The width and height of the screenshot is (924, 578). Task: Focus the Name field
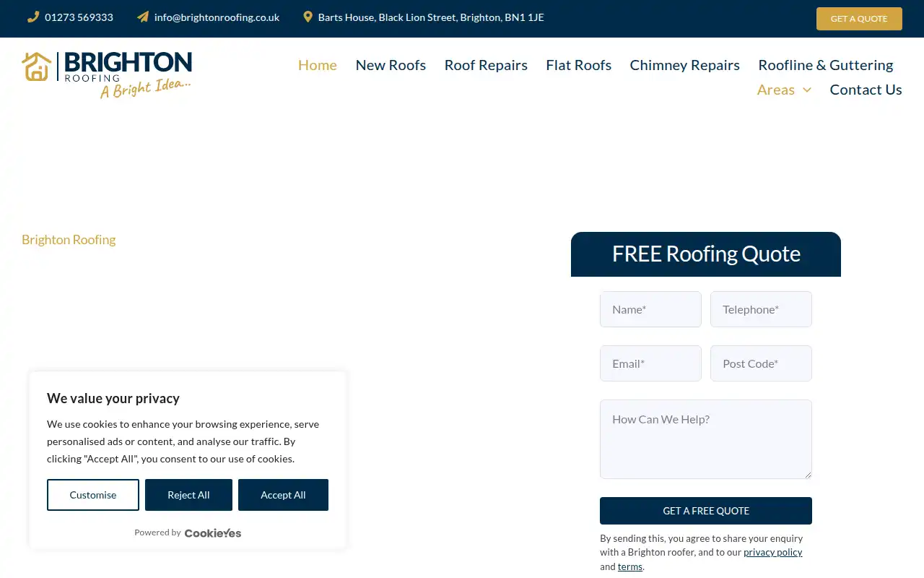[x=650, y=309]
